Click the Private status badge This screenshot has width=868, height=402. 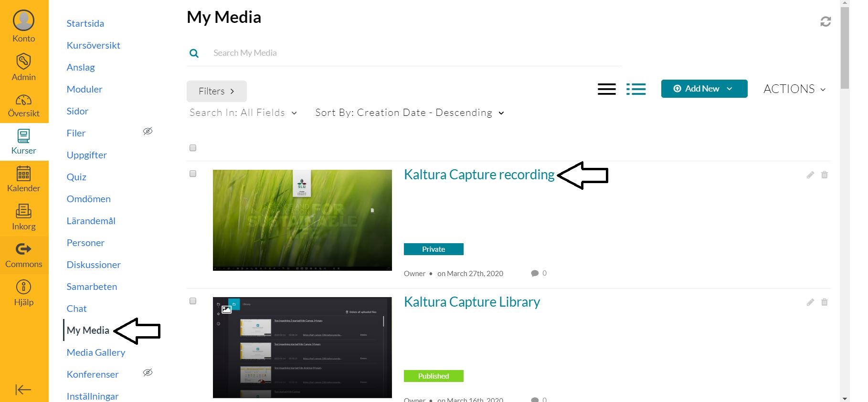[434, 249]
